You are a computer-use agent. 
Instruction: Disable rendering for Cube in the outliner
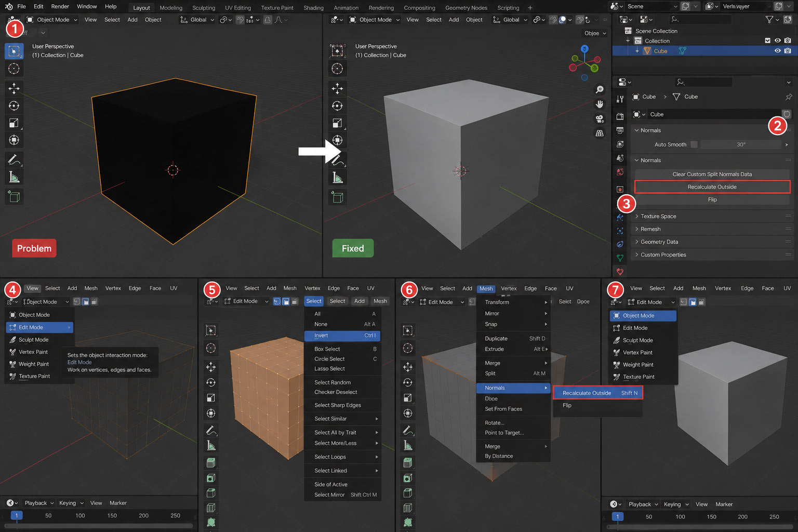[788, 51]
